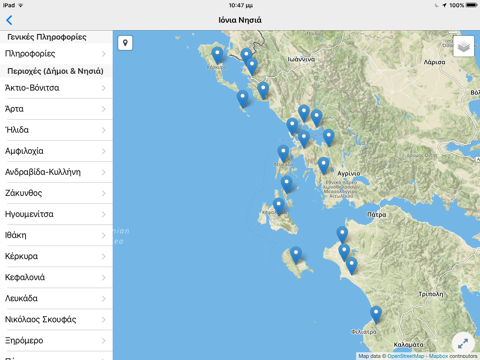Open the OpenStreetMap attribution link
Image resolution: width=480 pixels, height=360 pixels.
coord(406,356)
